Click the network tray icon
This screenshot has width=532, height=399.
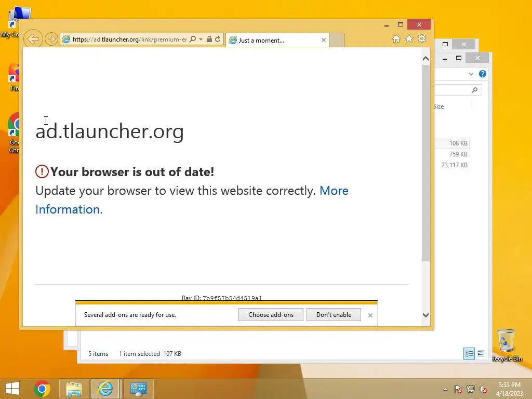[x=470, y=389]
